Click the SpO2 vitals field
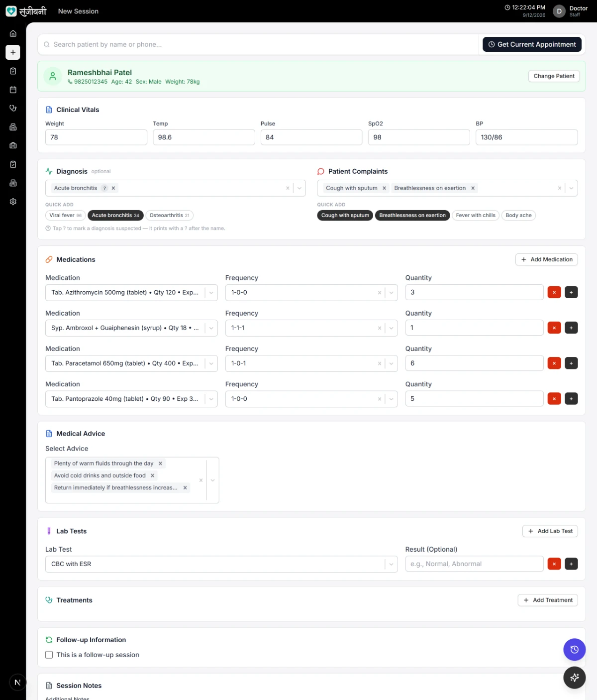Viewport: 597px width, 700px height. pos(419,137)
